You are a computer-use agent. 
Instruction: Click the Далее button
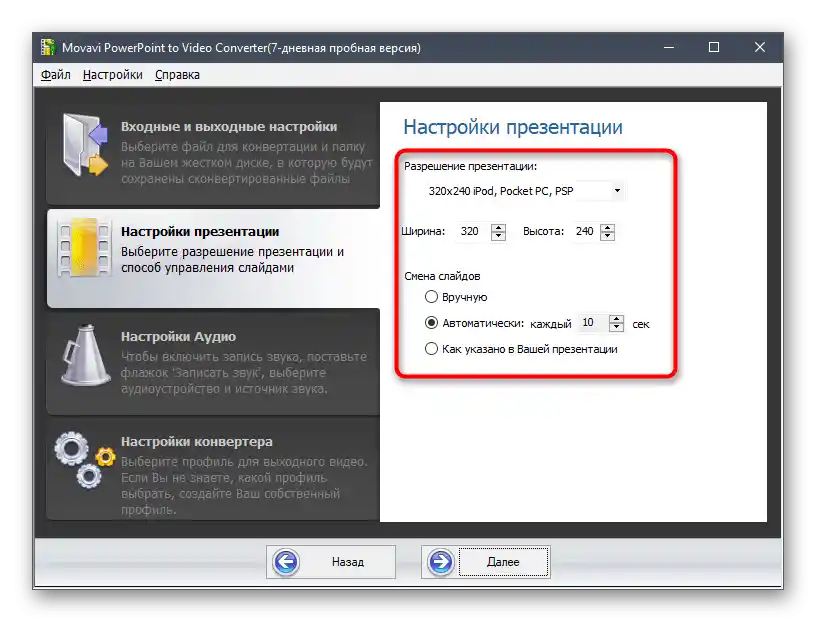click(486, 562)
